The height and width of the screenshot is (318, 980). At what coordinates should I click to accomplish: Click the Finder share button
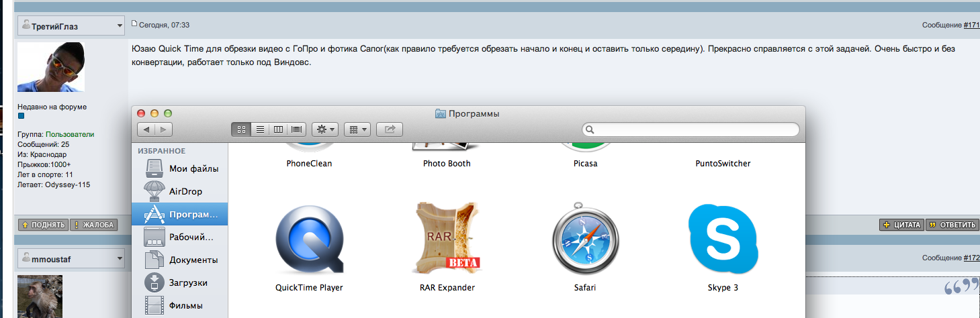pyautogui.click(x=390, y=129)
